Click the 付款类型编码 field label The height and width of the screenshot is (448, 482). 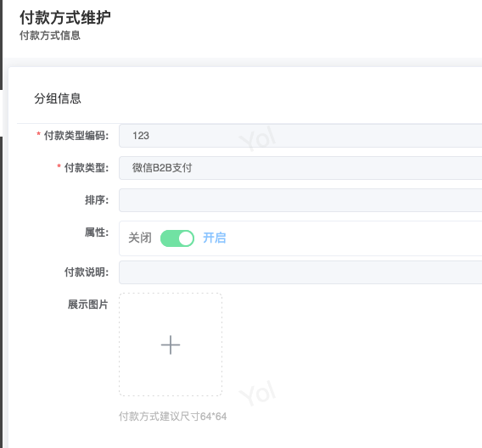coord(76,136)
